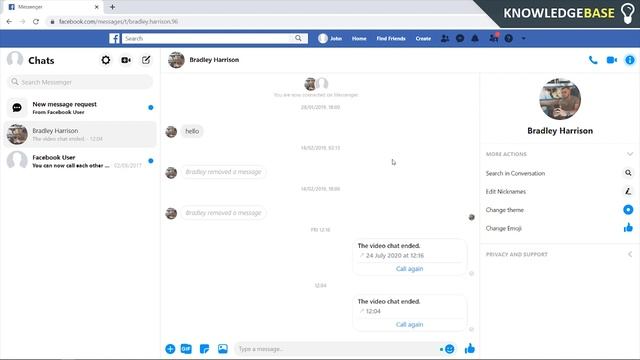Click Call again under the 12:04 video chat
The width and height of the screenshot is (640, 360).
click(x=409, y=324)
